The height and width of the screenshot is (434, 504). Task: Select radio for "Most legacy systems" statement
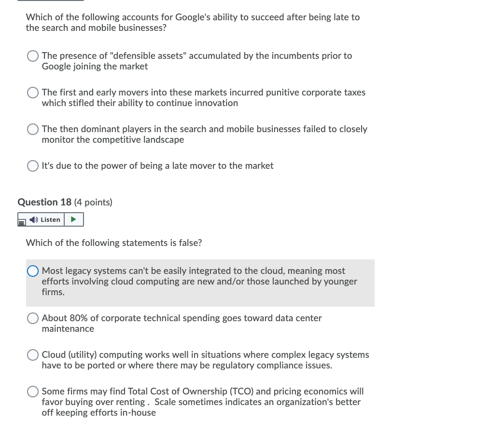(33, 271)
